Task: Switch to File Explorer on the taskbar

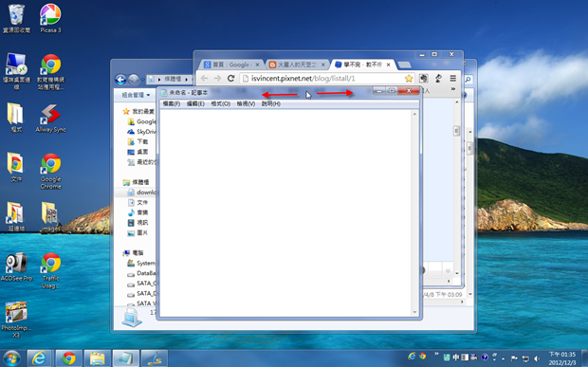Action: click(x=97, y=358)
